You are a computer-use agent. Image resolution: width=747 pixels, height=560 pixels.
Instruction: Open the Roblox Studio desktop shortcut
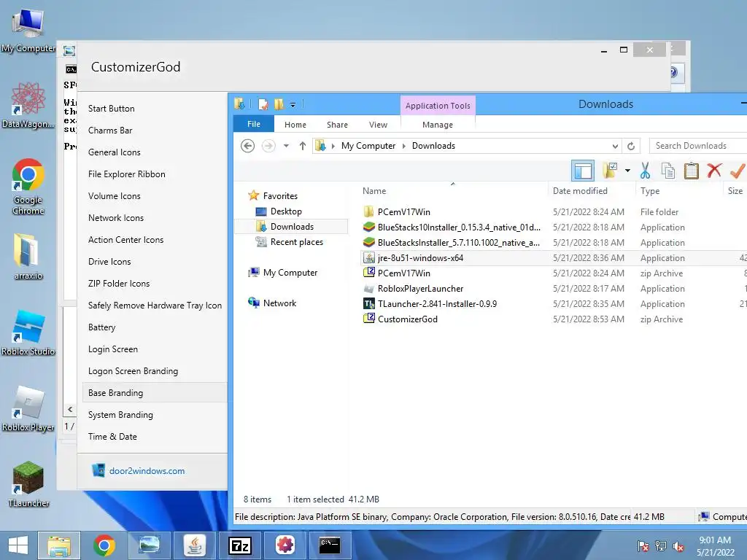pos(28,332)
